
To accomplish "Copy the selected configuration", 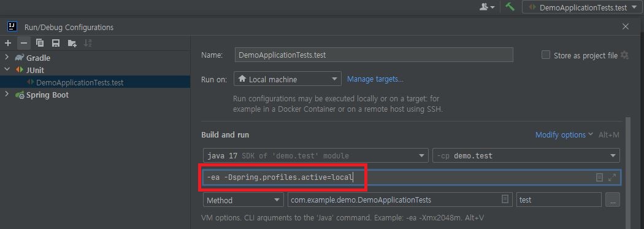I will (x=40, y=43).
